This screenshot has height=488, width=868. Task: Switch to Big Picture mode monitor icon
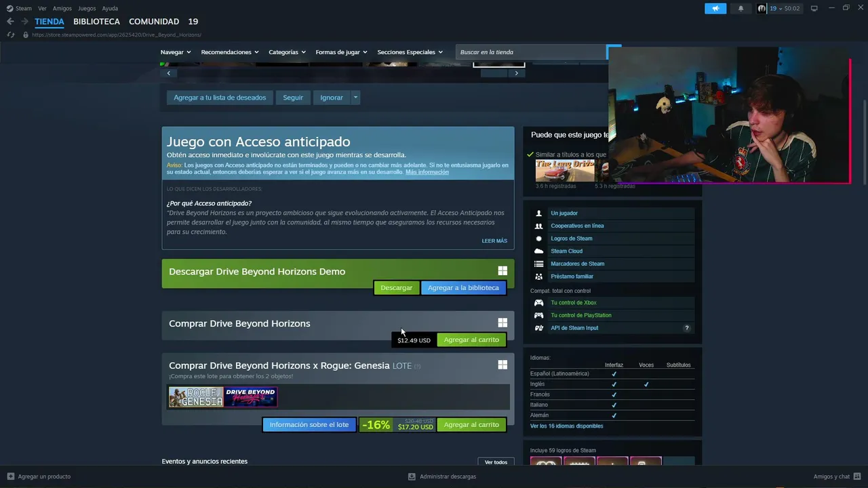(814, 8)
